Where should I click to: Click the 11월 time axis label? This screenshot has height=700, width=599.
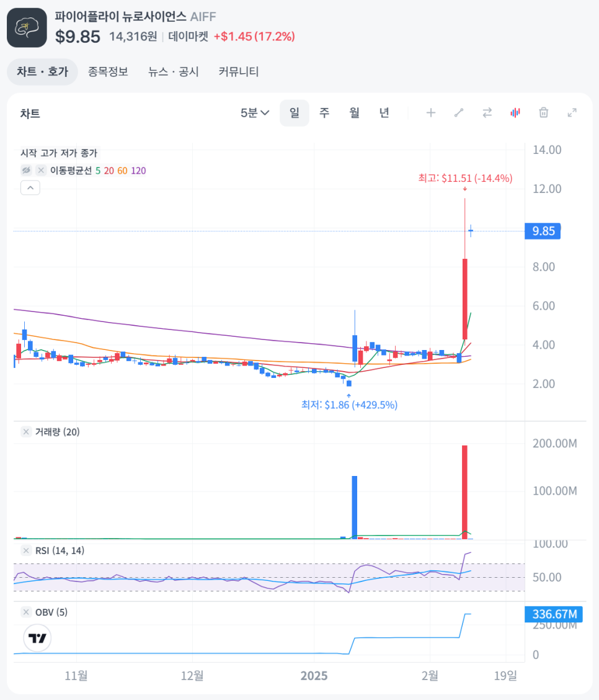76,676
